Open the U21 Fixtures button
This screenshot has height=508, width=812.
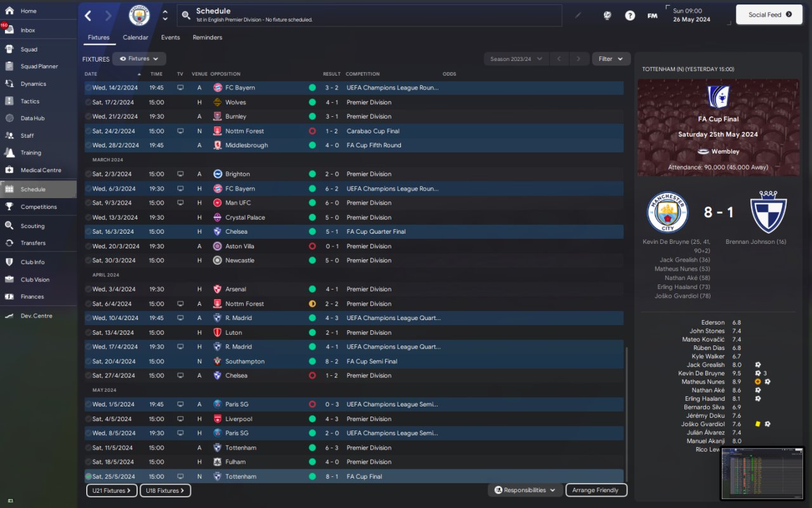coord(112,490)
